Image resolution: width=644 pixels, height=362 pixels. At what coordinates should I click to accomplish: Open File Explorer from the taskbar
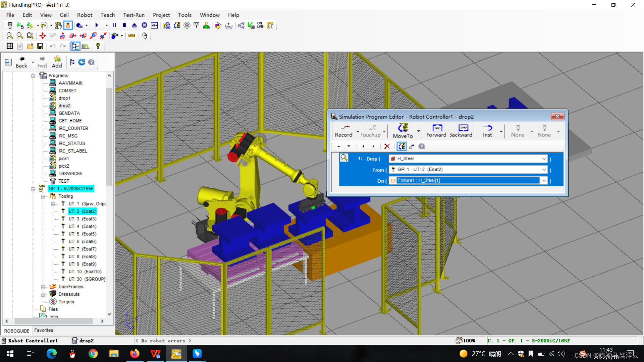click(x=114, y=354)
